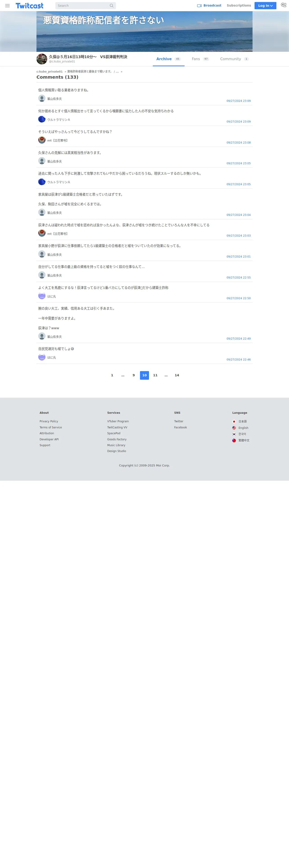The height and width of the screenshot is (868, 289).
Task: Open SpacePod footer link
Action: (x=114, y=433)
